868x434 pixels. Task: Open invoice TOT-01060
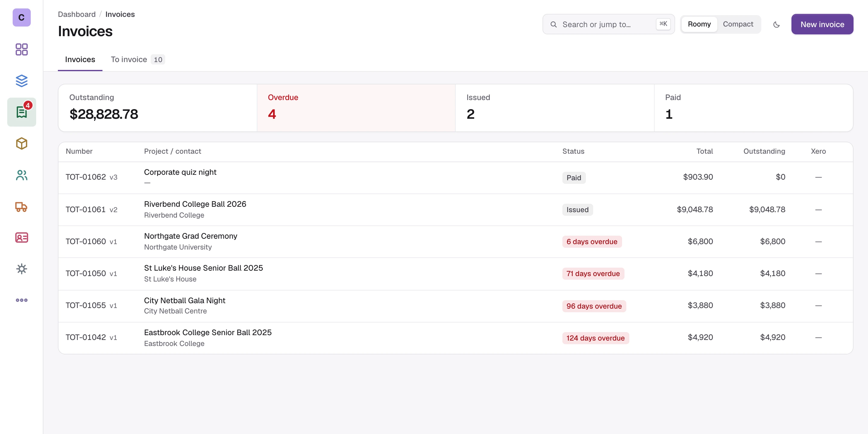(456, 242)
